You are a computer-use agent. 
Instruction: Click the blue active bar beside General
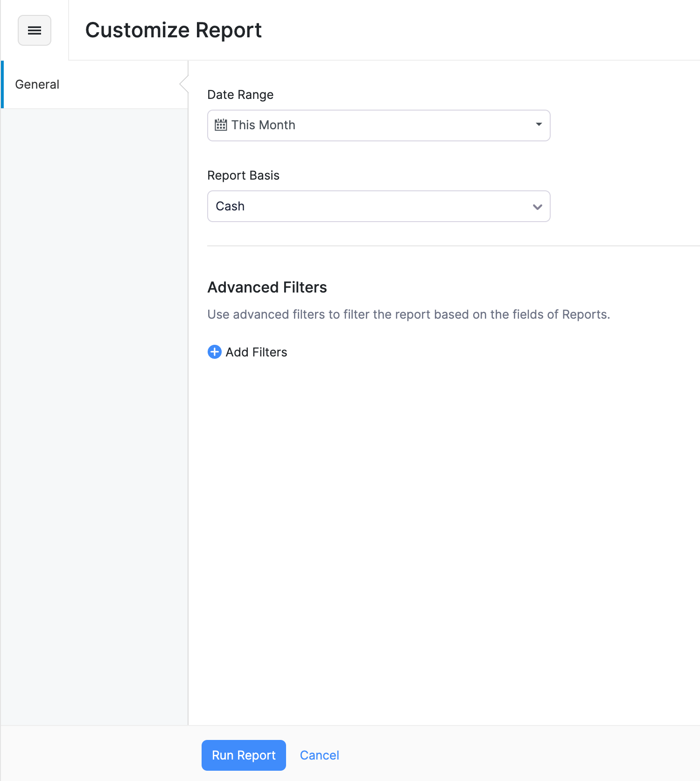pos(2,84)
